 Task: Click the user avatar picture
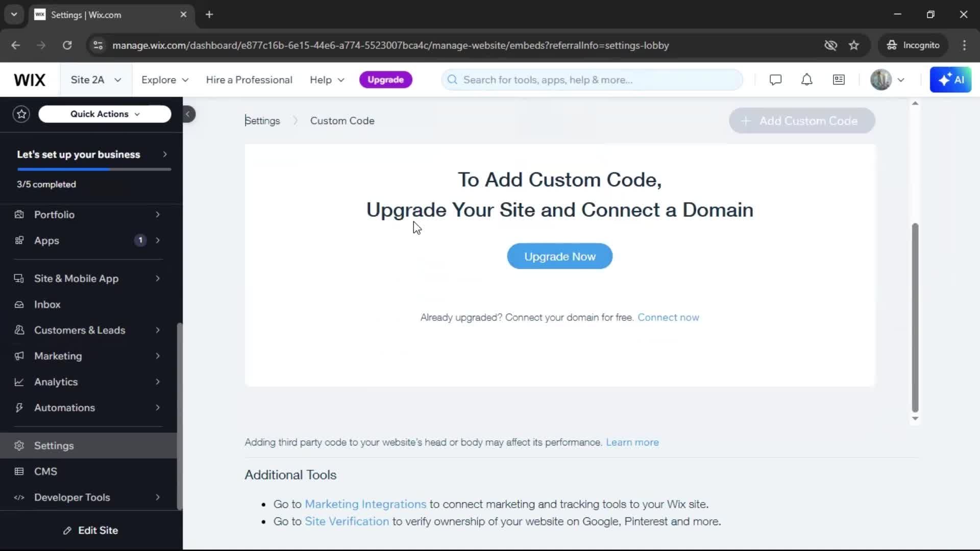point(880,80)
